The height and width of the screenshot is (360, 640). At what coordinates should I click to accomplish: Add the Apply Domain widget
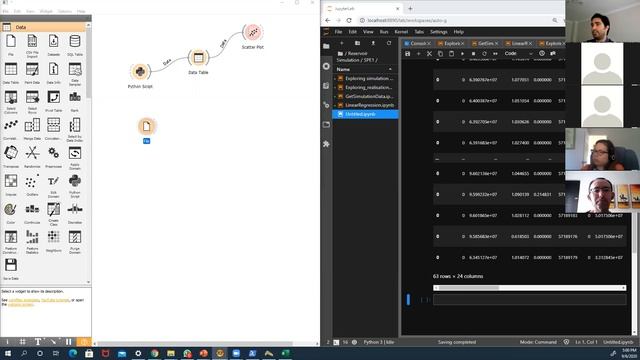coord(75,158)
